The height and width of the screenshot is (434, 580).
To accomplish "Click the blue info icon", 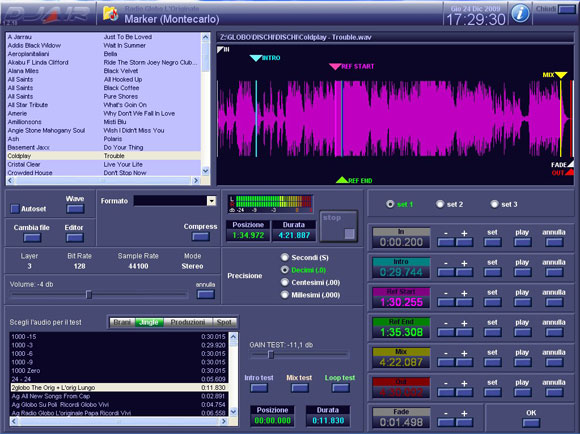I will click(x=520, y=13).
